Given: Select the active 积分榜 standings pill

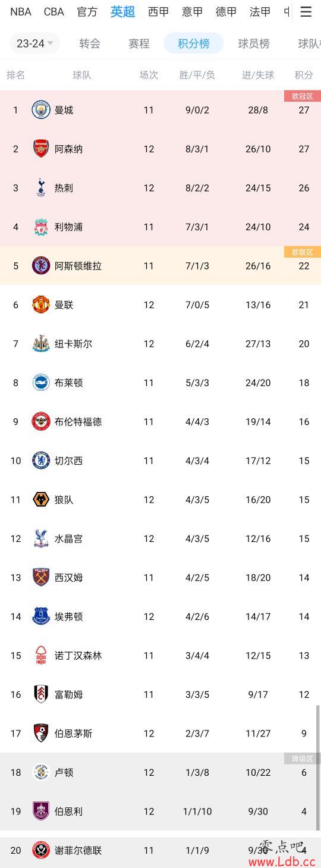Looking at the screenshot, I should 194,43.
